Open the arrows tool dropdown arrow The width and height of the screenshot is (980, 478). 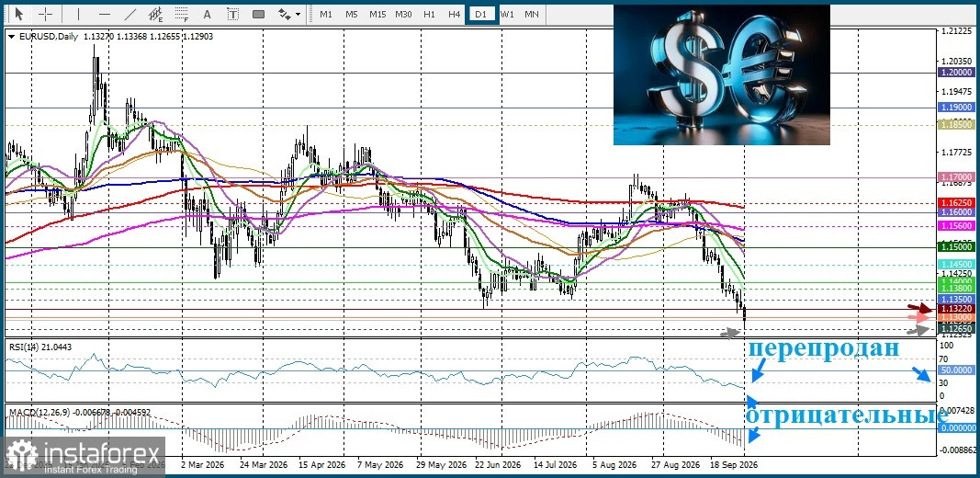point(298,14)
